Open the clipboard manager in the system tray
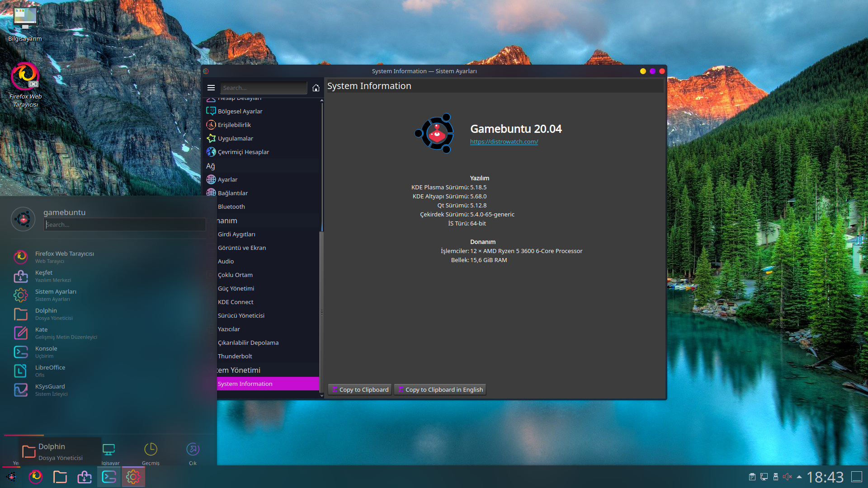Viewport: 868px width, 488px height. pyautogui.click(x=752, y=477)
